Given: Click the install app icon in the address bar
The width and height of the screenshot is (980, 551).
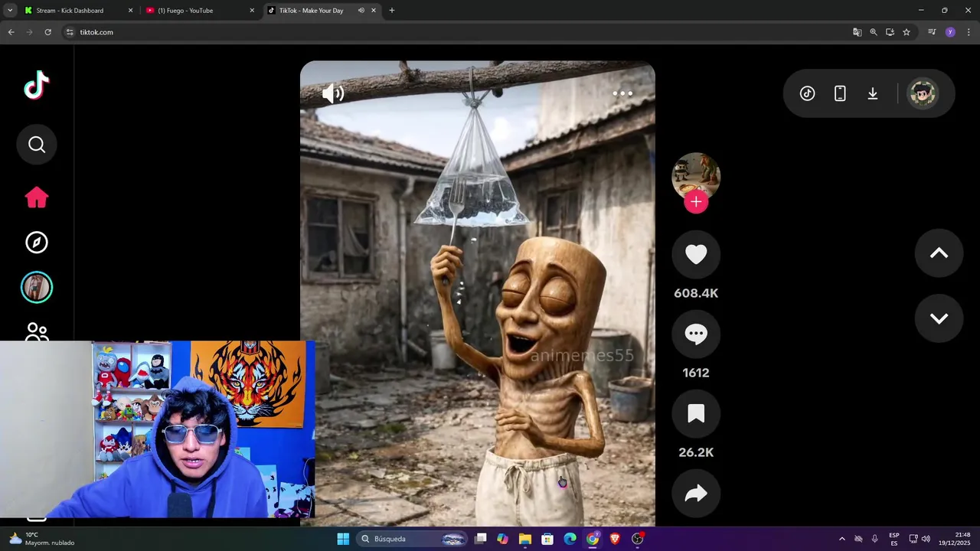Looking at the screenshot, I should pyautogui.click(x=890, y=32).
